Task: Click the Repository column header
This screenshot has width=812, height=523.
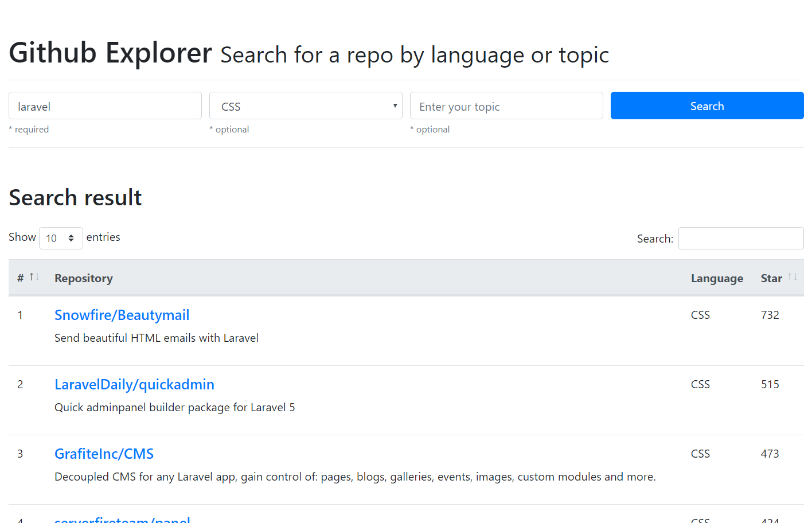Action: pyautogui.click(x=84, y=278)
